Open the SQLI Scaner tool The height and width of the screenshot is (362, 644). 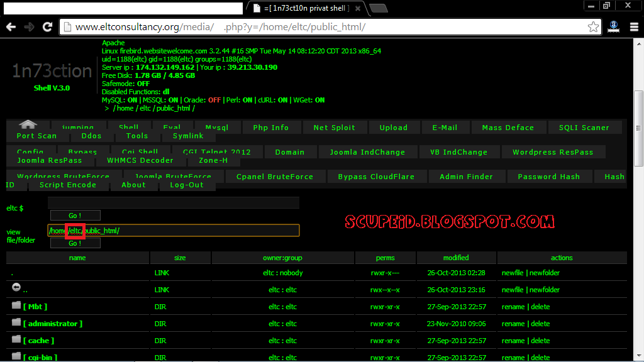[x=584, y=127]
